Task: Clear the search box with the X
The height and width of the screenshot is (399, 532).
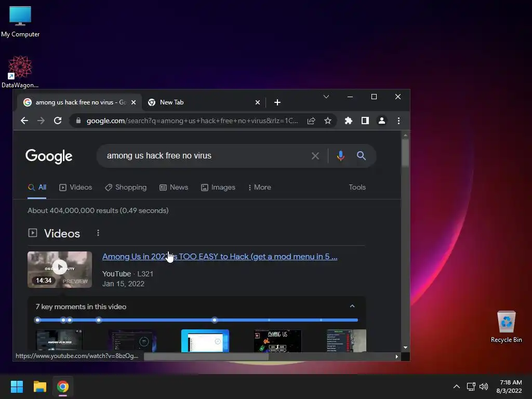Action: point(315,156)
